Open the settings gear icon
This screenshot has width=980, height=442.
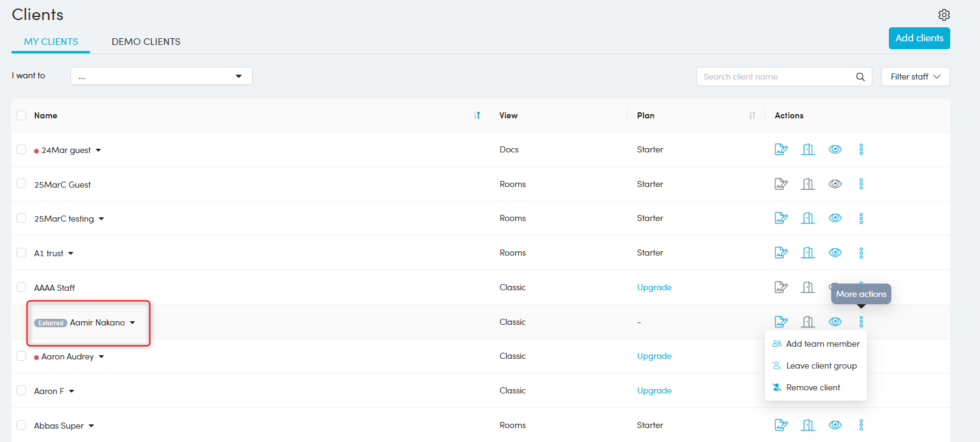[x=944, y=15]
